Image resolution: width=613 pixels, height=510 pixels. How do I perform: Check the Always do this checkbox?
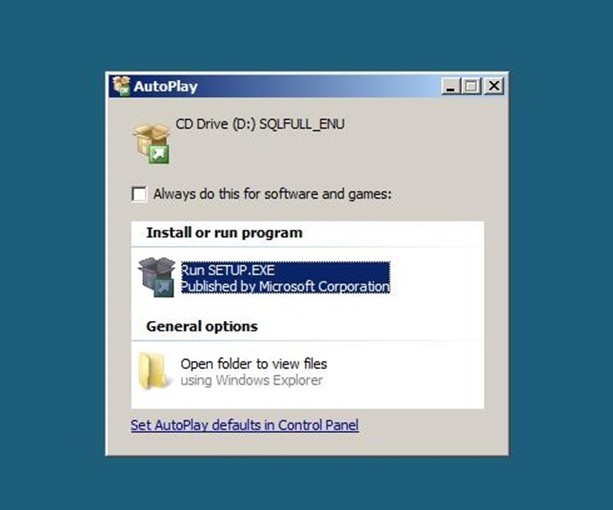click(139, 194)
